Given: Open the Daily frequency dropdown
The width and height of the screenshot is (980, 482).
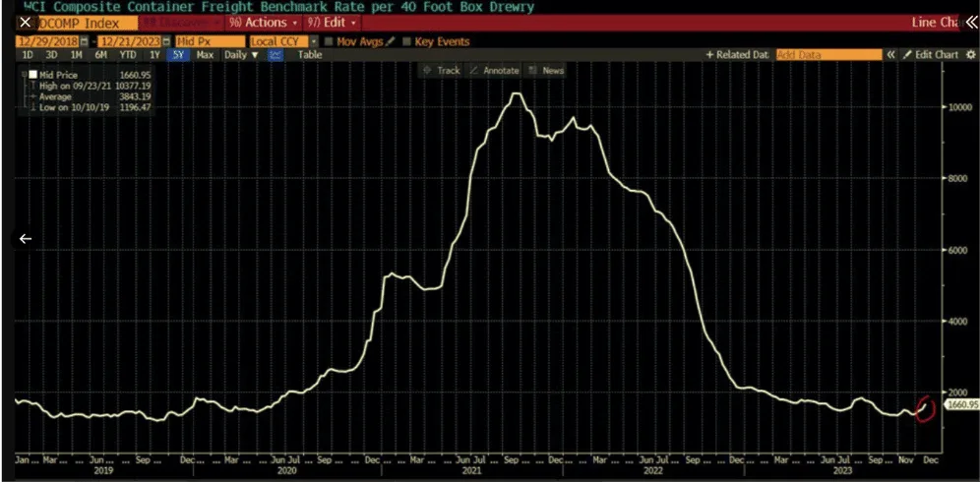Looking at the screenshot, I should point(241,55).
